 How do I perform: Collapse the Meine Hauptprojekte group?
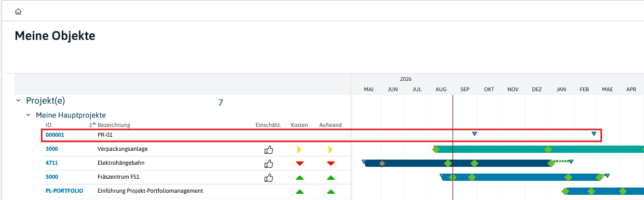click(x=29, y=115)
